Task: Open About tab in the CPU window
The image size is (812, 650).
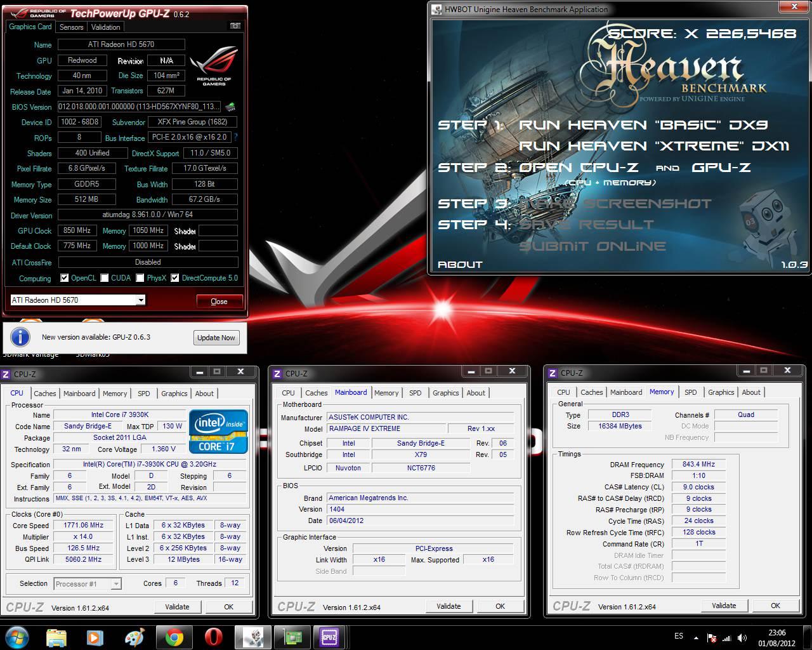Action: pyautogui.click(x=204, y=394)
